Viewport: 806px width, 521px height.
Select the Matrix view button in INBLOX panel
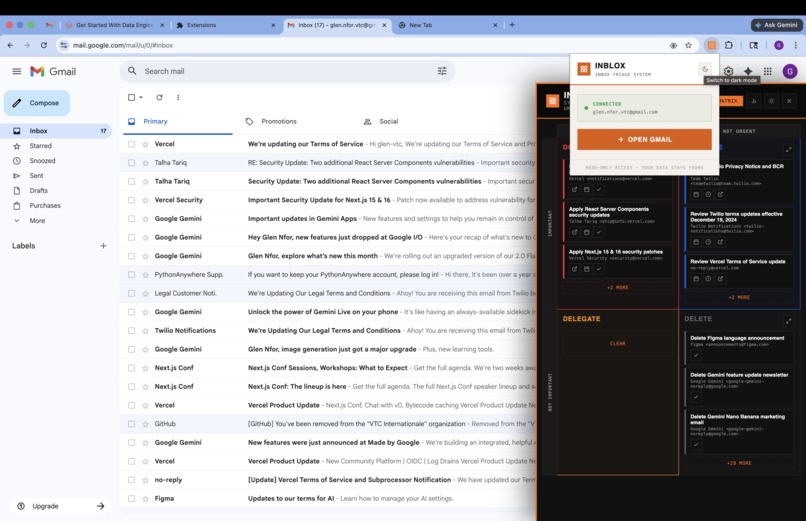click(728, 101)
